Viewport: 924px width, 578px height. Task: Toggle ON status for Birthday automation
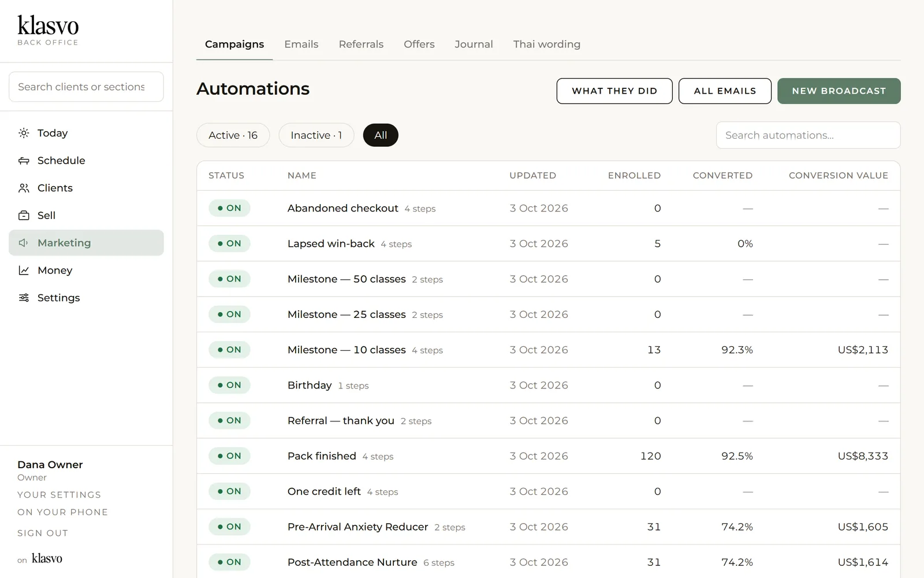[x=229, y=385]
